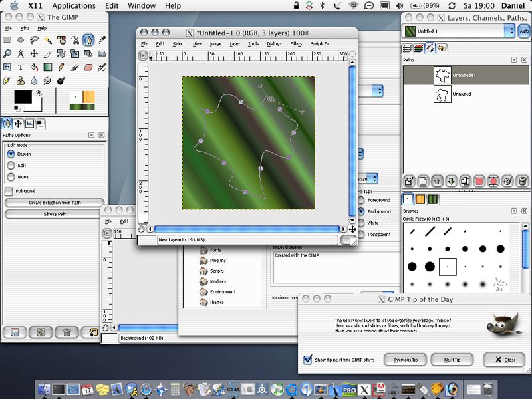
Task: Click the Next Tip button
Action: click(x=452, y=360)
